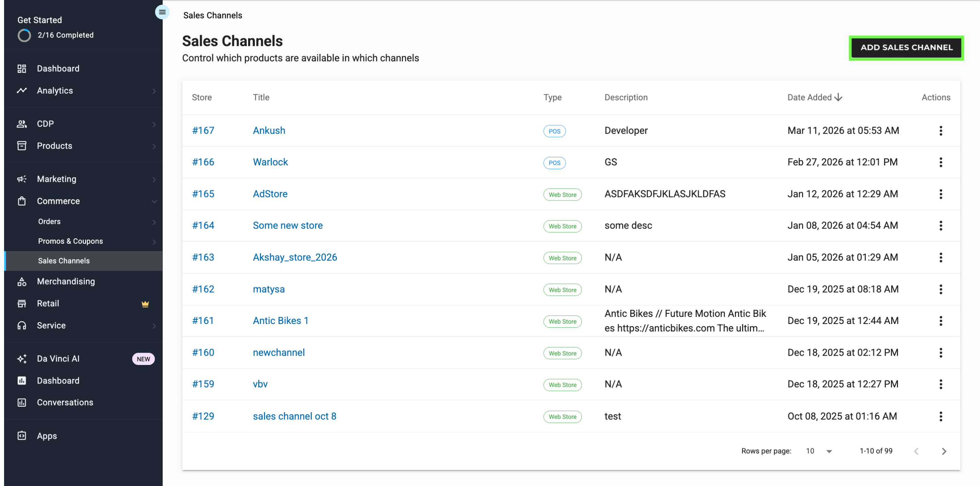Click Sales Channels breadcrumb at top
This screenshot has width=980, height=486.
coord(213,15)
